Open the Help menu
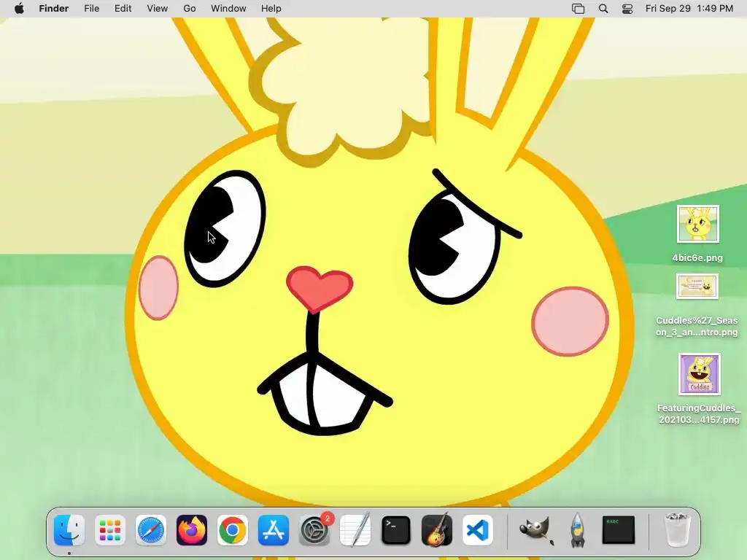The image size is (747, 560). click(x=271, y=9)
